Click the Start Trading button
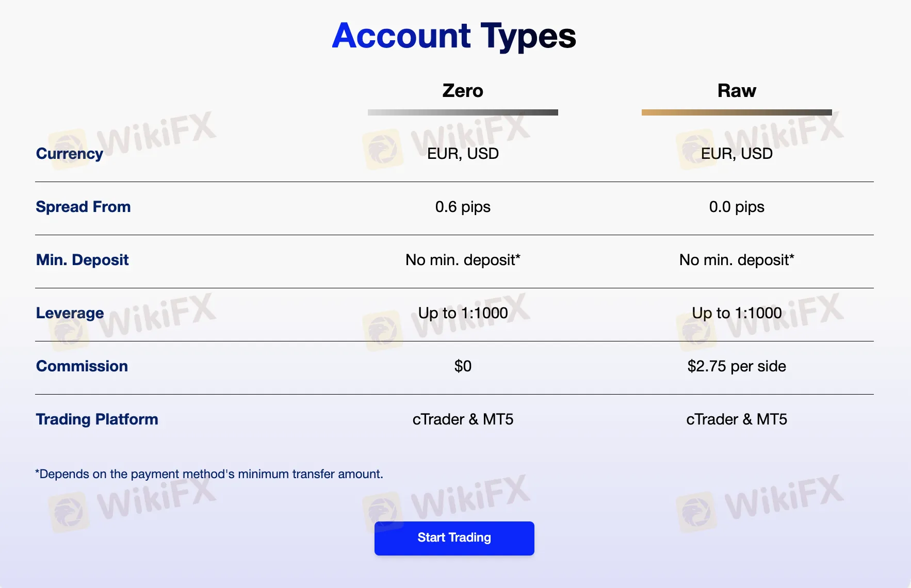Image resolution: width=911 pixels, height=588 pixels. 454,538
